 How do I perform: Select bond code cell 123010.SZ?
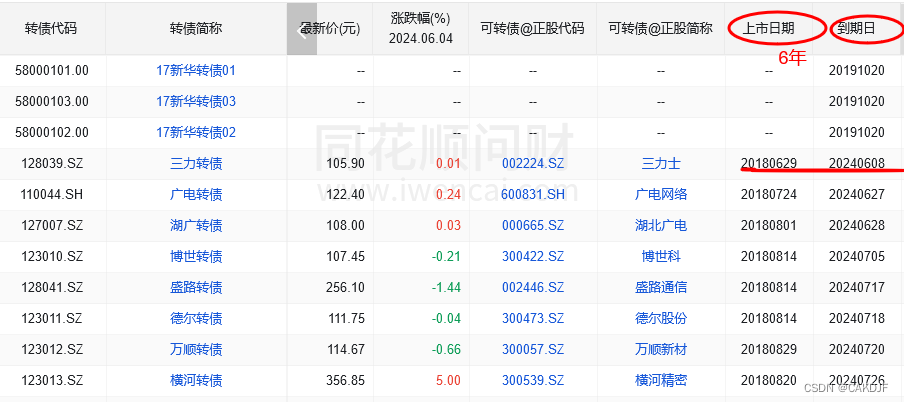(52, 257)
